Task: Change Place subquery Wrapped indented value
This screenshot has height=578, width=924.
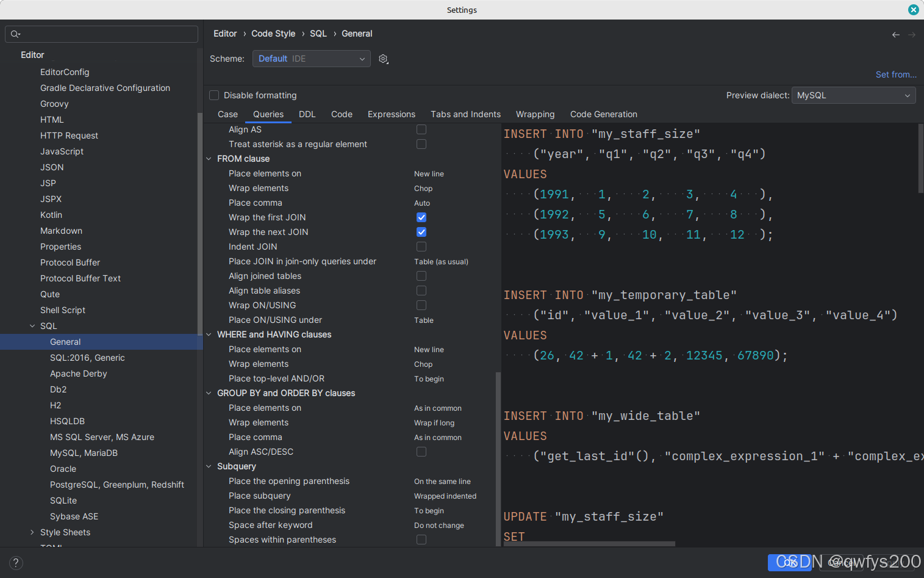Action: 445,496
